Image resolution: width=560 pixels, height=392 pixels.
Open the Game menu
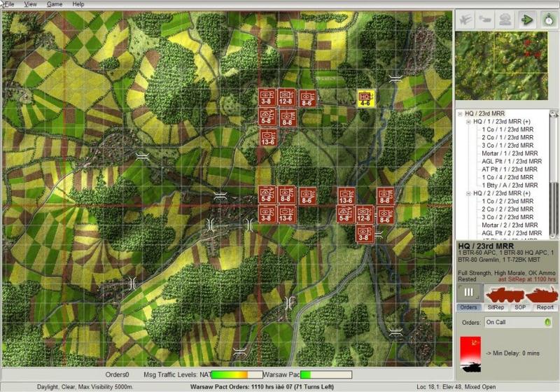54,4
